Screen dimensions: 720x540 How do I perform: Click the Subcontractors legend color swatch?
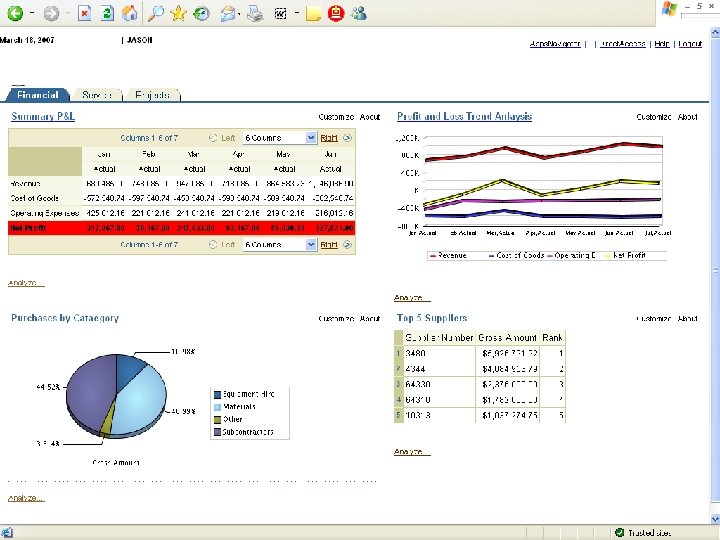click(218, 432)
